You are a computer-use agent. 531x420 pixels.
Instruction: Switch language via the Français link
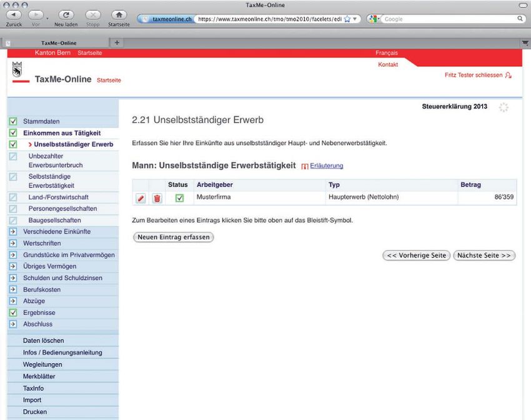tap(386, 53)
